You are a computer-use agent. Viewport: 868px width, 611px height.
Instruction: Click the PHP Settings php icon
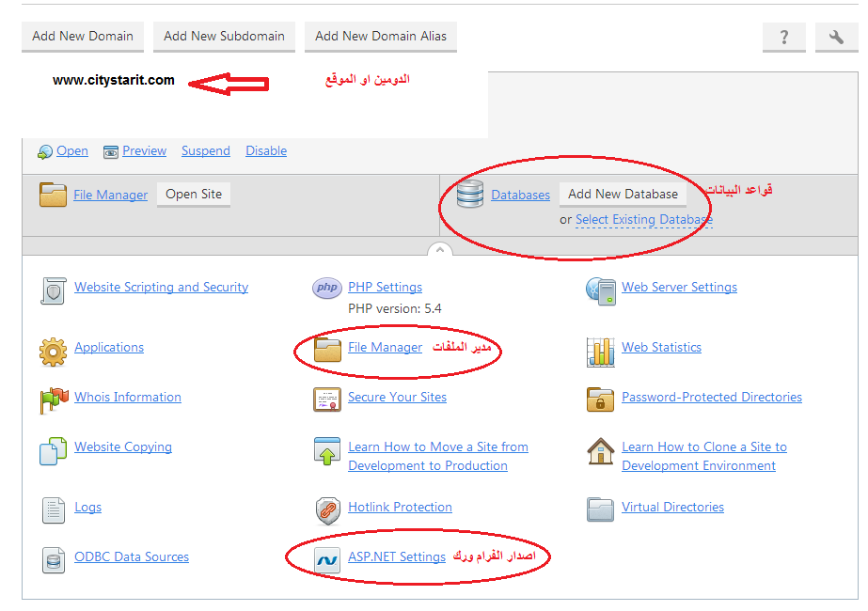tap(327, 288)
